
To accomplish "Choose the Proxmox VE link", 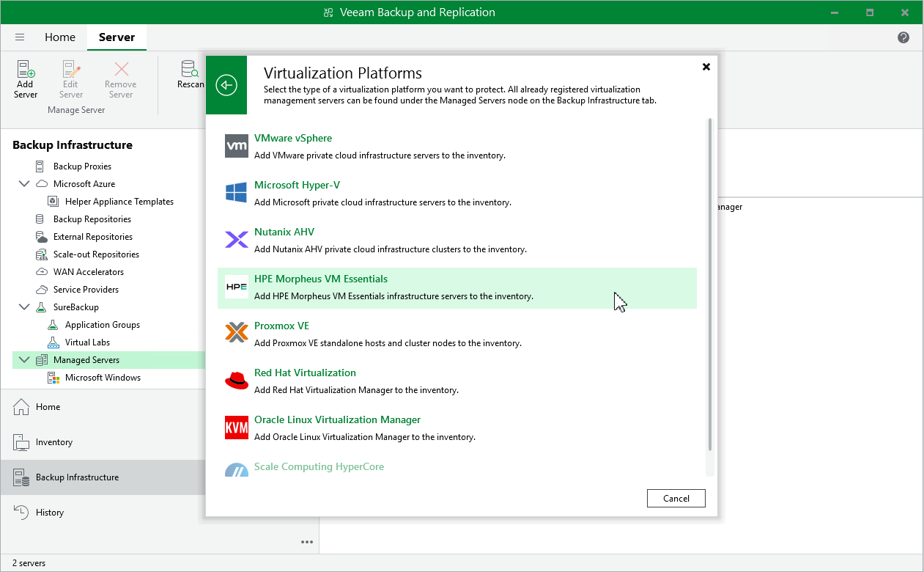I will (x=281, y=326).
